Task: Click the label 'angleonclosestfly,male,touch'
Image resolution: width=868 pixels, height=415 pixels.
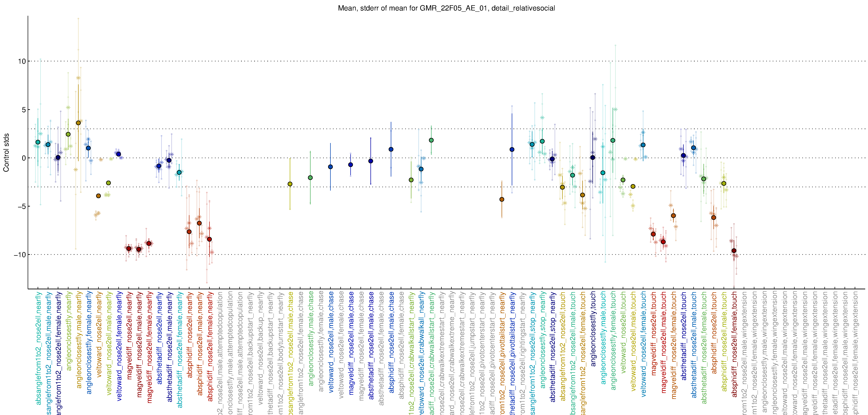Action: point(603,338)
